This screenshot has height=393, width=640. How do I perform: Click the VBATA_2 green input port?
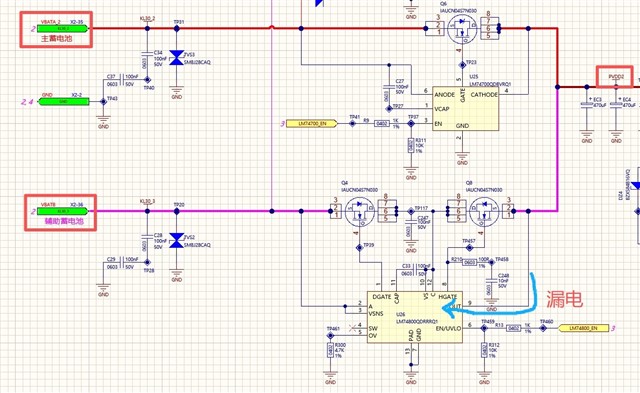pyautogui.click(x=62, y=29)
